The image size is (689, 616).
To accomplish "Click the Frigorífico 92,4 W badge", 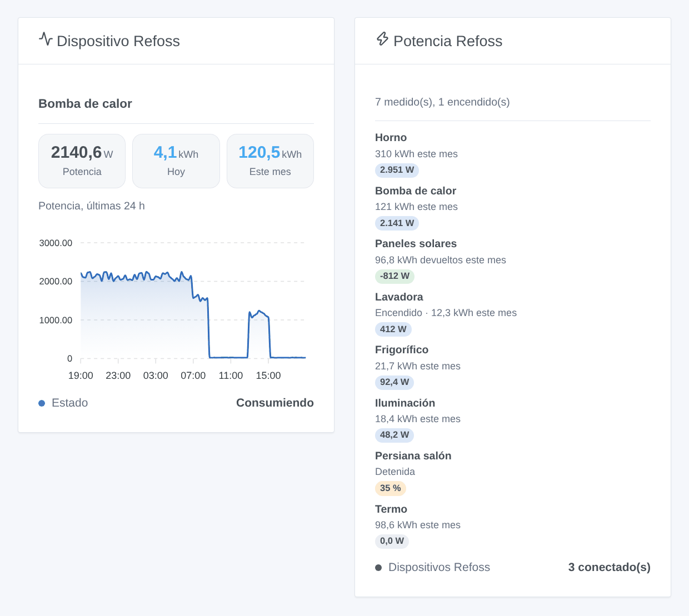I will click(x=395, y=382).
